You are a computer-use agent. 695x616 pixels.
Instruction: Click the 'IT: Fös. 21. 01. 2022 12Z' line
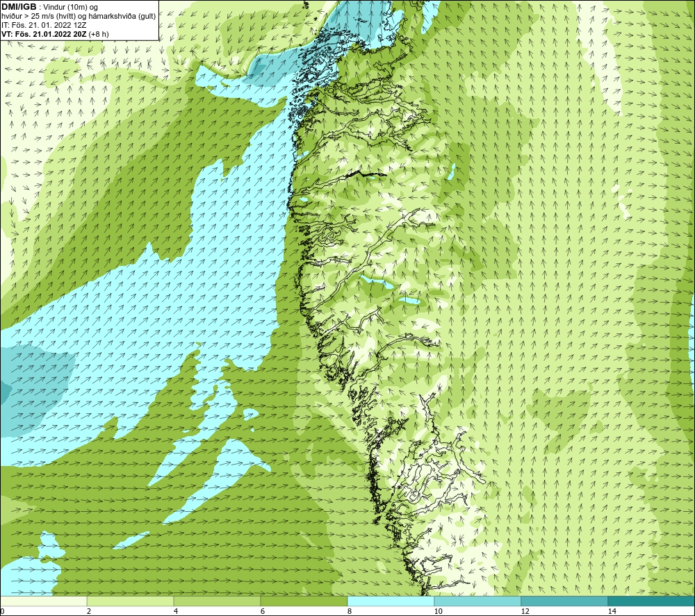pyautogui.click(x=44, y=25)
